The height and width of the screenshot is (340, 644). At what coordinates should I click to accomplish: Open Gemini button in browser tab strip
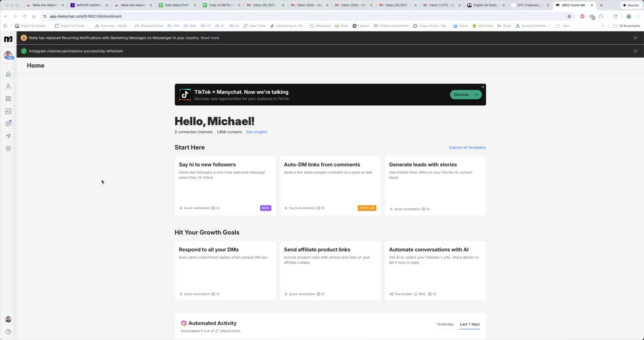pos(631,5)
